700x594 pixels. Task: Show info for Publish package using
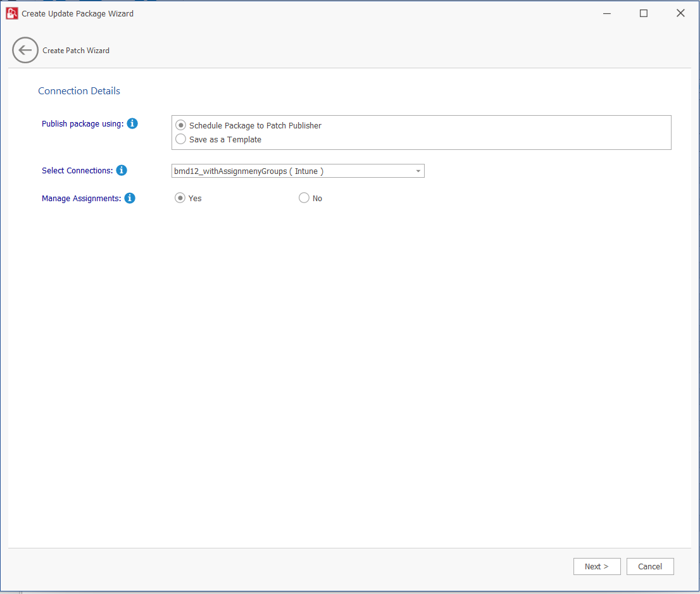(x=132, y=124)
